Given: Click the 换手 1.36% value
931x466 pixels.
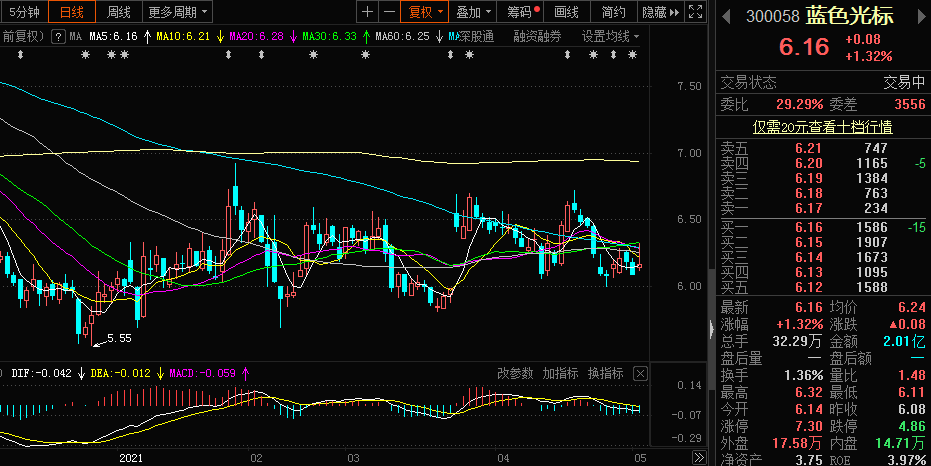Looking at the screenshot, I should pos(803,375).
